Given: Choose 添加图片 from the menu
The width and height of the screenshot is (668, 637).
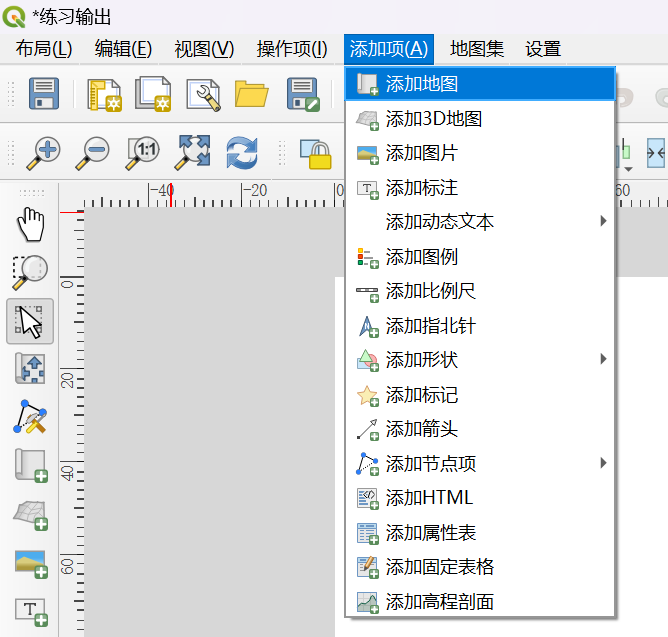Looking at the screenshot, I should (480, 153).
